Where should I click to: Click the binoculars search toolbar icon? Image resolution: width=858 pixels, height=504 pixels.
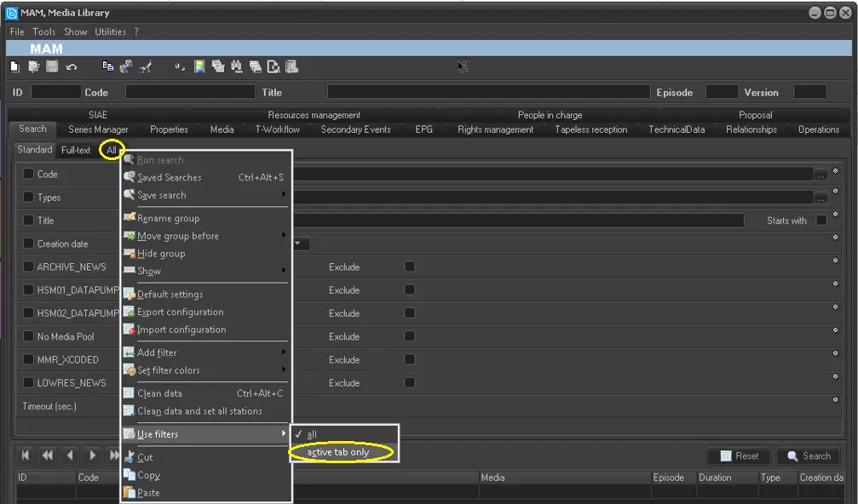click(234, 66)
